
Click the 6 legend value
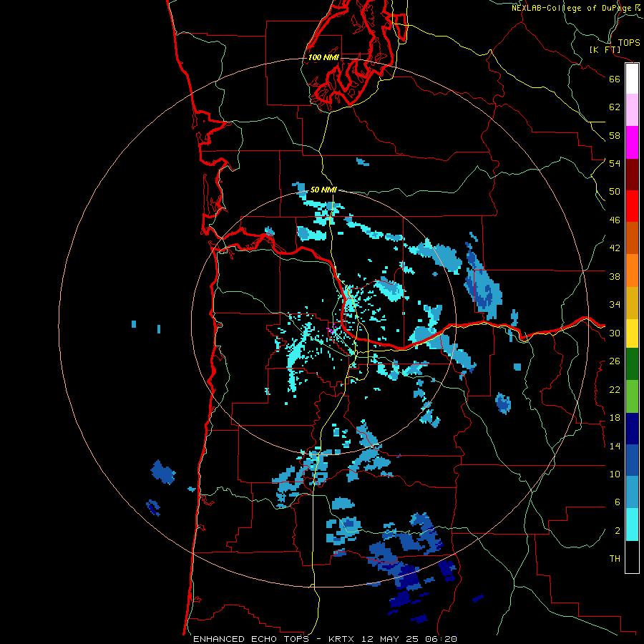618,502
